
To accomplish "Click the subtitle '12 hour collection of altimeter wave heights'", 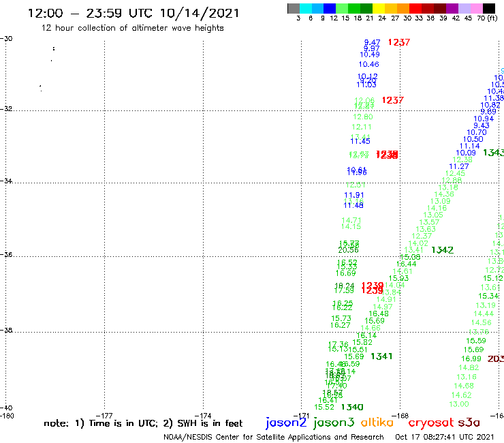I will click(132, 28).
